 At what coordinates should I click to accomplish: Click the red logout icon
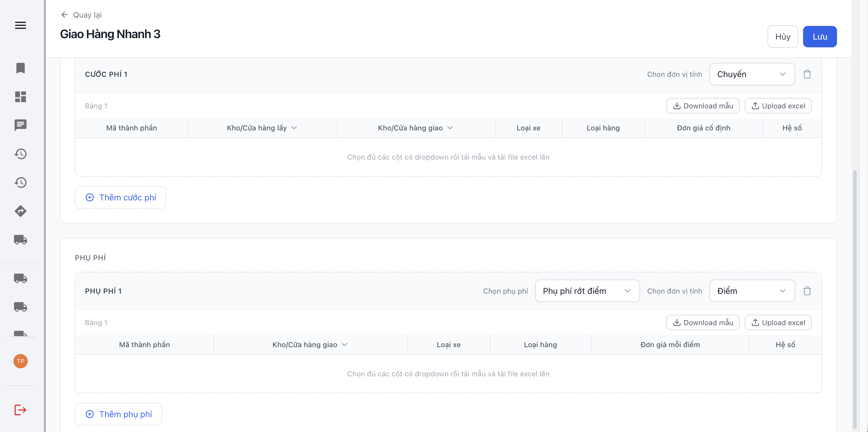click(x=21, y=410)
